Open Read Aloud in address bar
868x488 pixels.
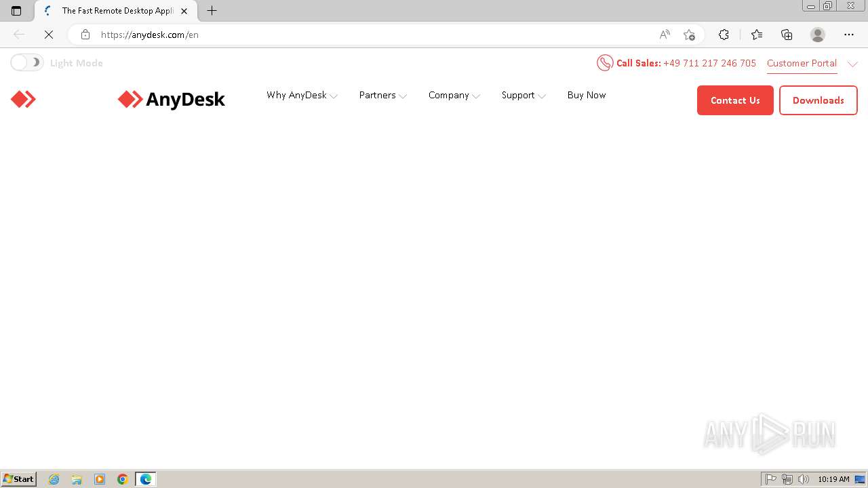click(665, 35)
